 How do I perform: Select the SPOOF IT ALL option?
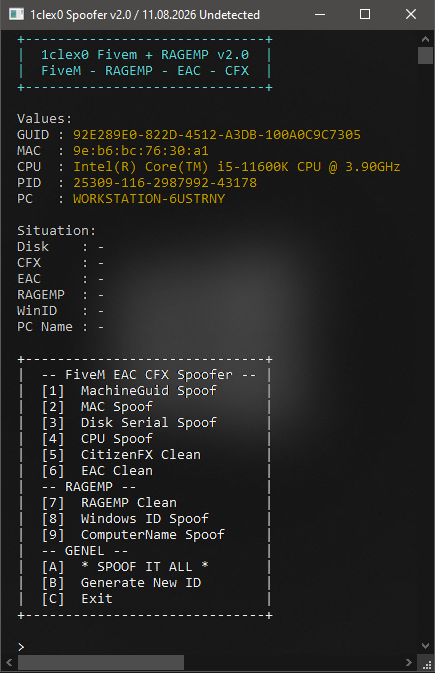click(x=125, y=567)
